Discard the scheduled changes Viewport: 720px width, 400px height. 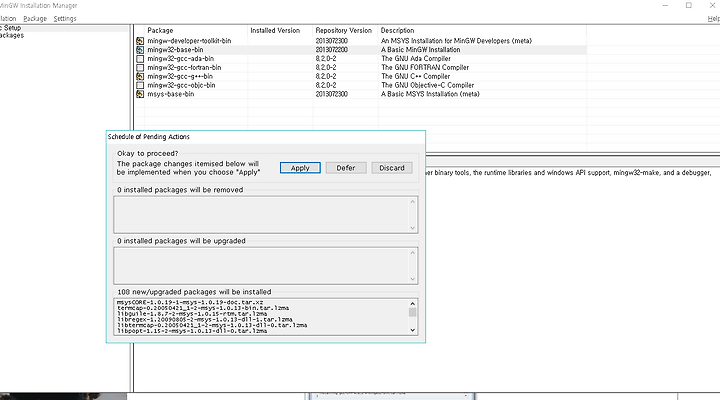392,168
